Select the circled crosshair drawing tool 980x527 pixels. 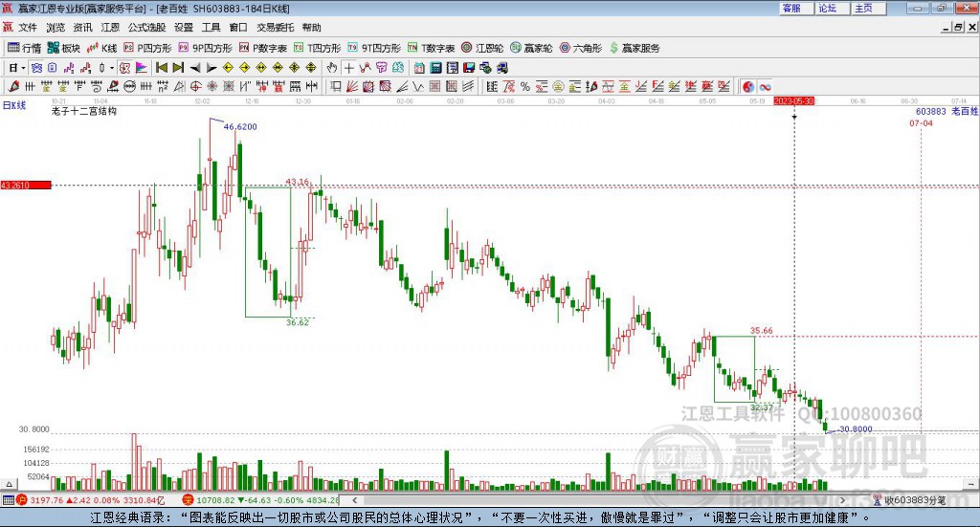pos(195,87)
